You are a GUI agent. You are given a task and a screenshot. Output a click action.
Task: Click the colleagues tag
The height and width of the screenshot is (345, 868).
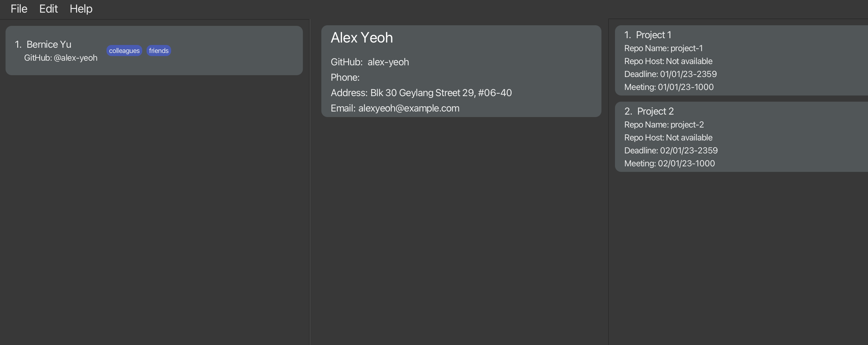tap(124, 51)
